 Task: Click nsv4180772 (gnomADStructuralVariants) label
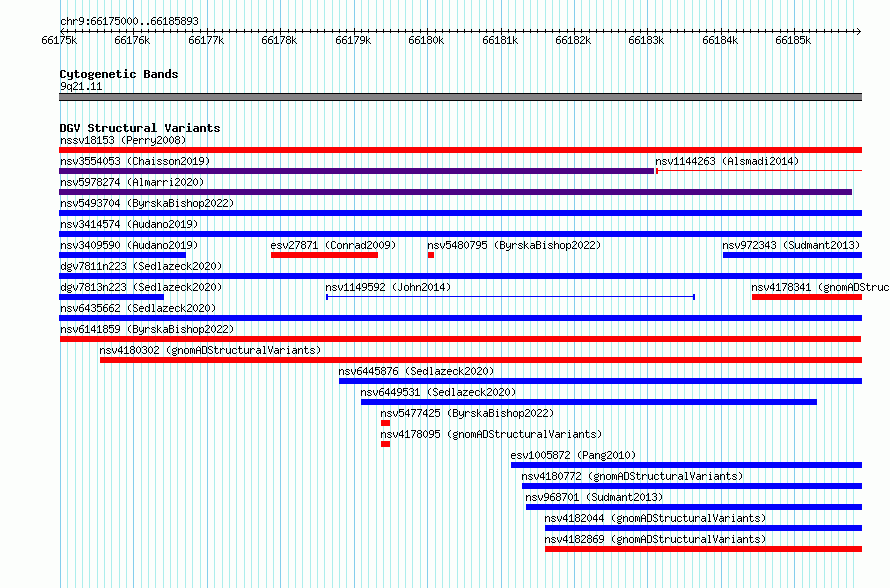(632, 476)
